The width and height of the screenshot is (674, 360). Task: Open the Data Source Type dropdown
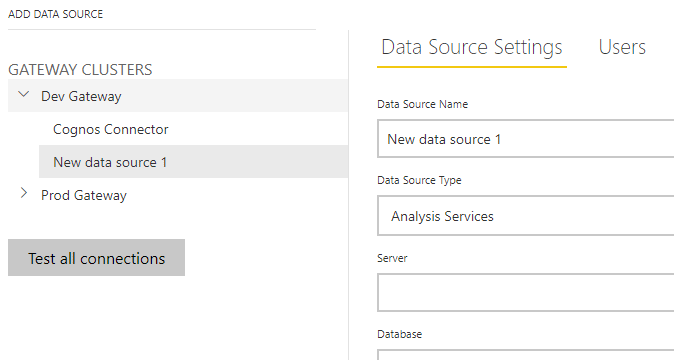click(526, 216)
